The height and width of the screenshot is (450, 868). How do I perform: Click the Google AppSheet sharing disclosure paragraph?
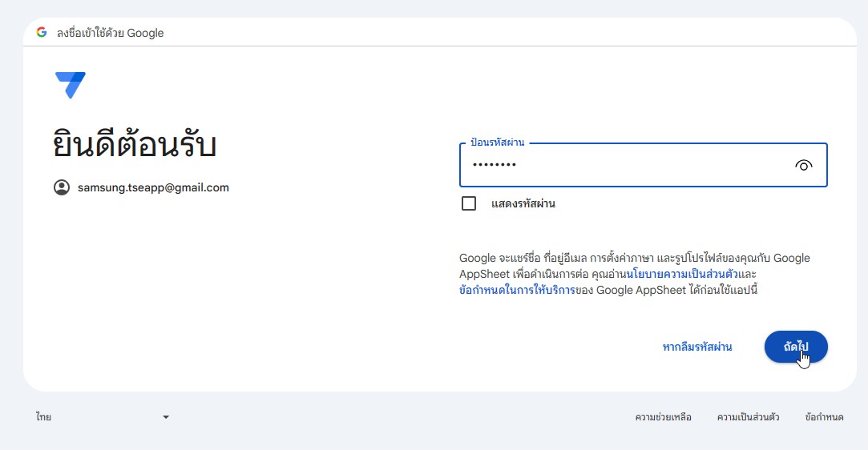pos(635,274)
